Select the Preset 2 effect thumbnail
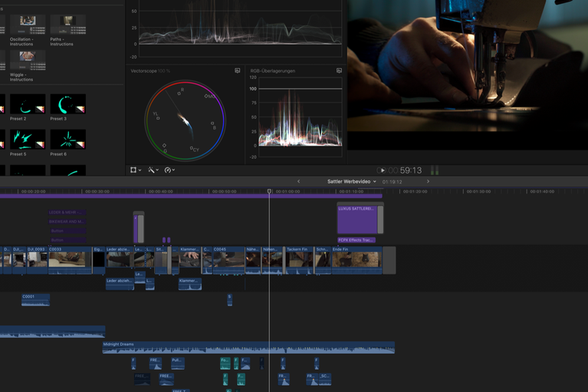 click(x=28, y=104)
